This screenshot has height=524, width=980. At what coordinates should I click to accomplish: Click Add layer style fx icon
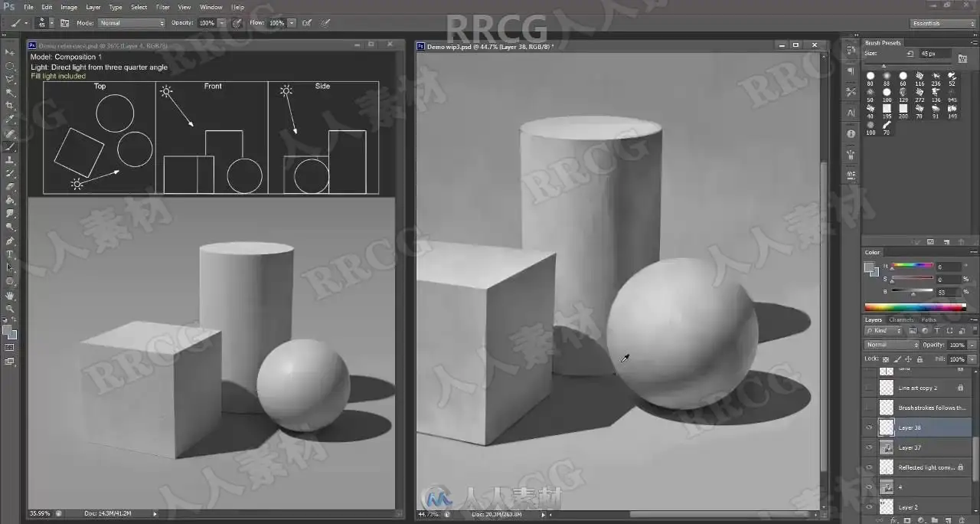tap(893, 519)
